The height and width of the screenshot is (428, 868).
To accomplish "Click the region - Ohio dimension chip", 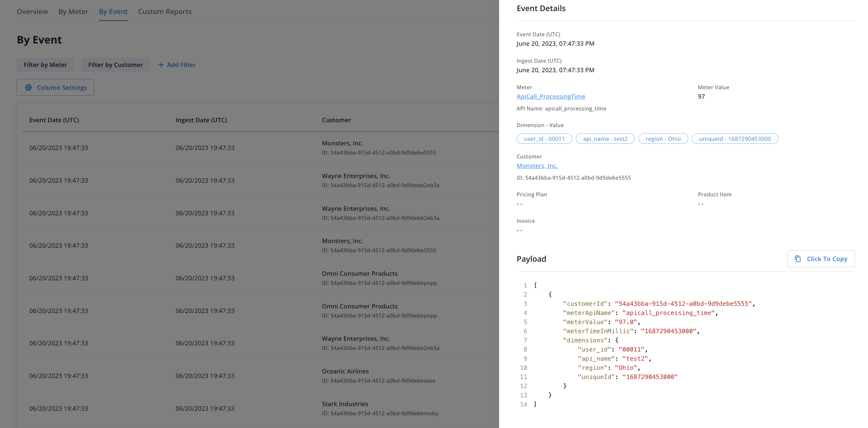I will pos(663,139).
